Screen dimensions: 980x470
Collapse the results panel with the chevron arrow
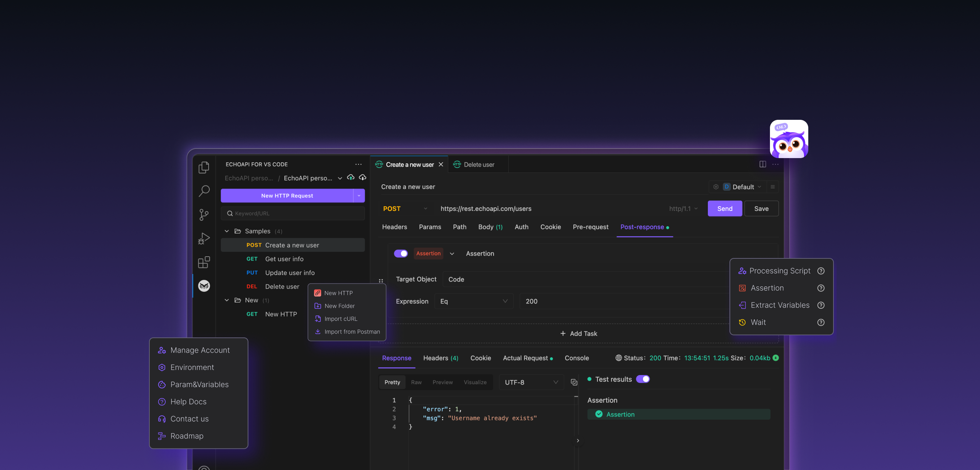click(x=578, y=440)
